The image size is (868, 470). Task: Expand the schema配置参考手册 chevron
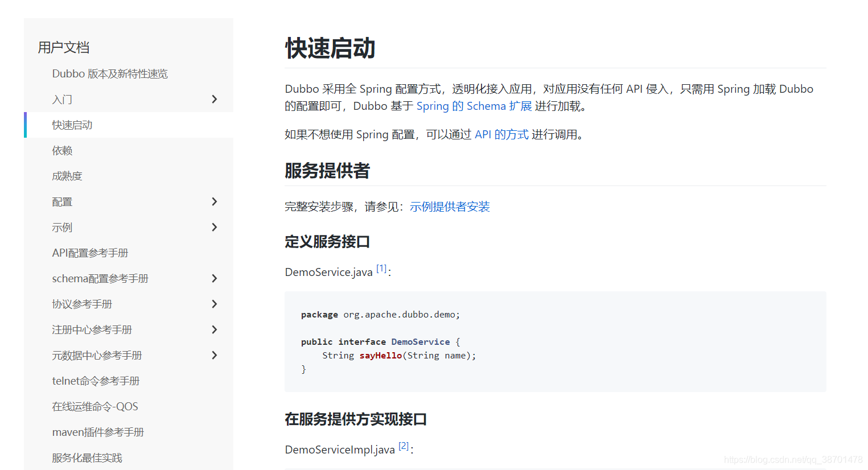[x=215, y=278]
